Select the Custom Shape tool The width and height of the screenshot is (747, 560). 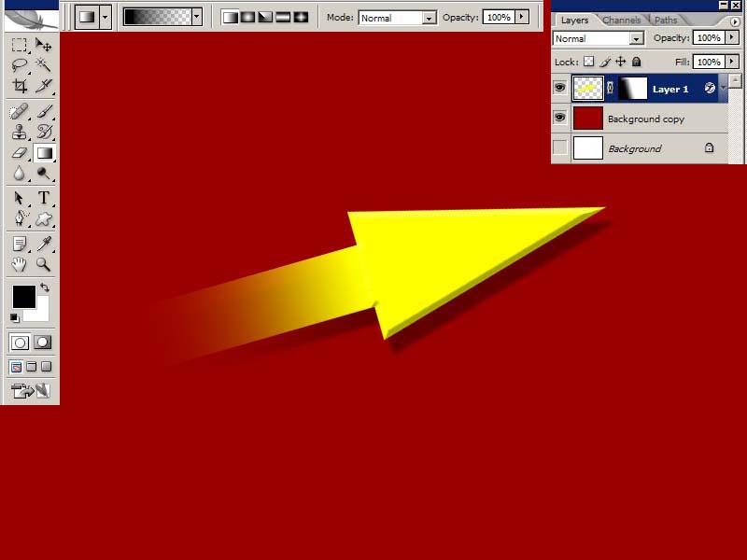pos(43,218)
